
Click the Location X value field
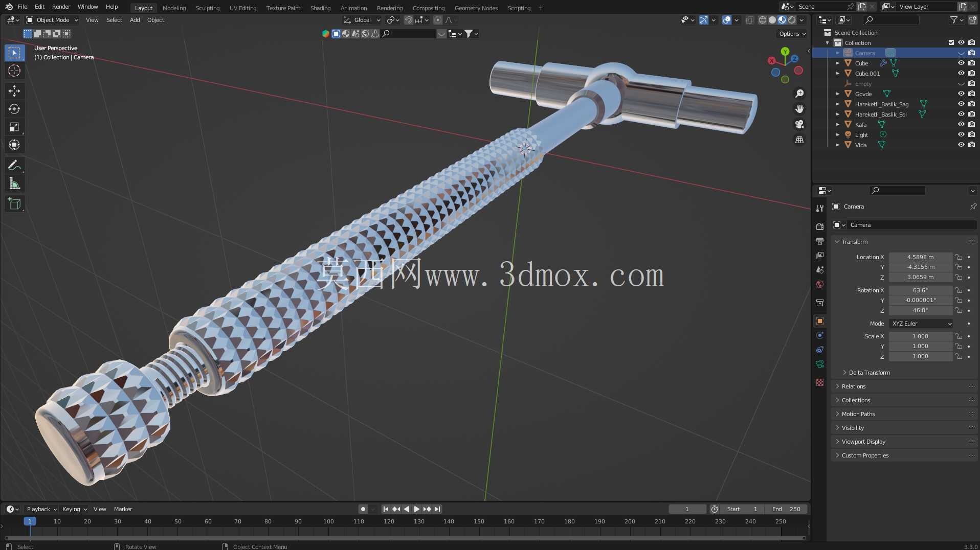920,257
